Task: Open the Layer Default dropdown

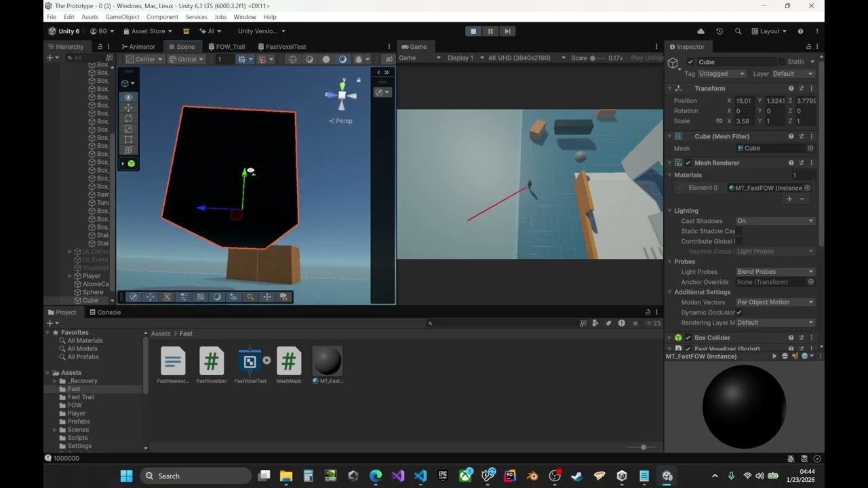Action: (793, 73)
